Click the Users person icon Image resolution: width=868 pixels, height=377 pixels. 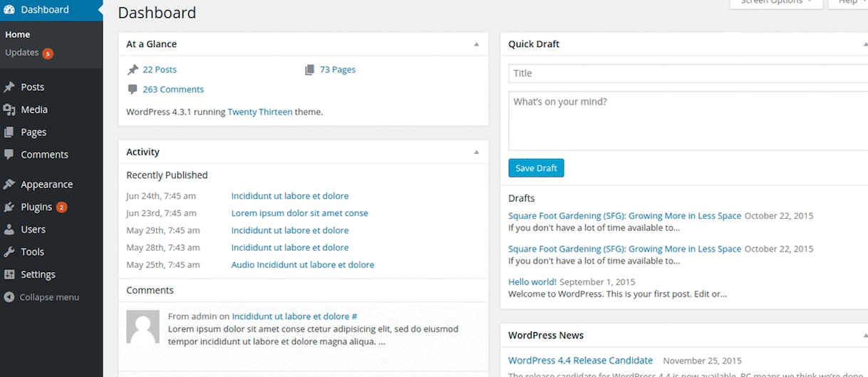(x=9, y=229)
